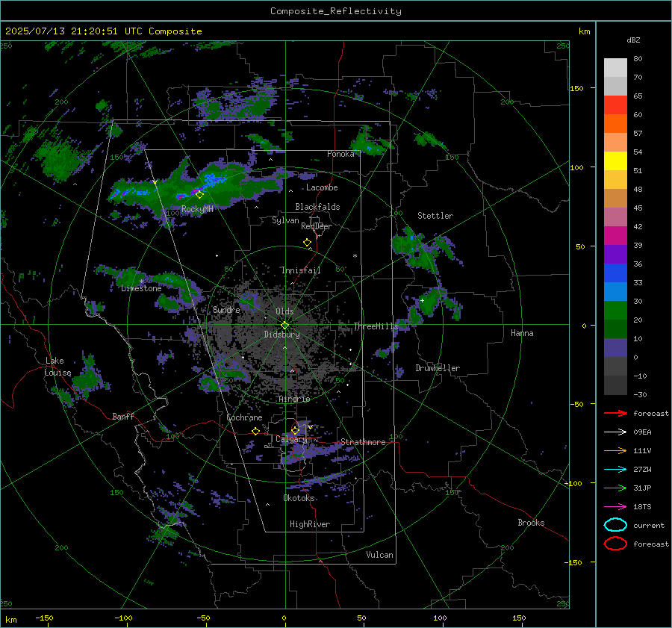Click the Vulcan town label

379,555
